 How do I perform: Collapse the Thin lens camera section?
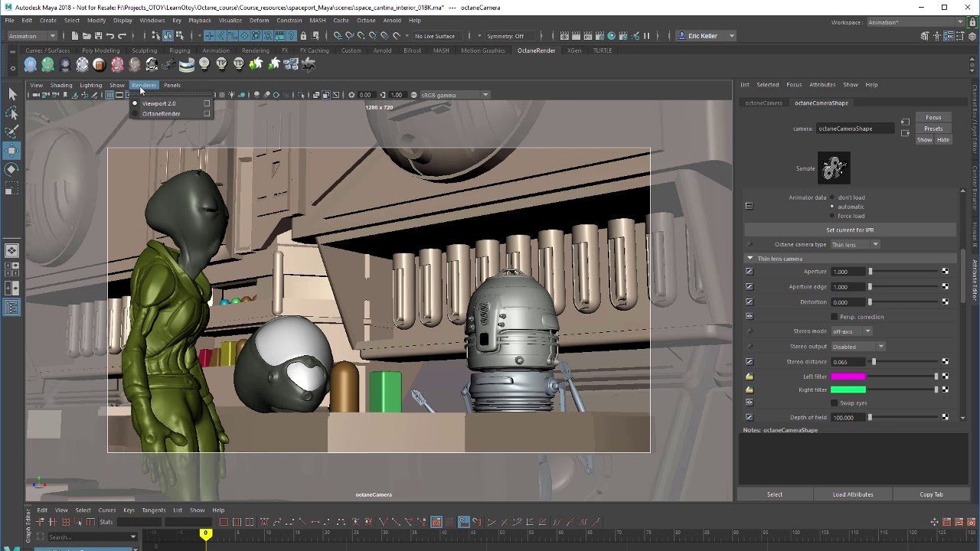point(750,259)
